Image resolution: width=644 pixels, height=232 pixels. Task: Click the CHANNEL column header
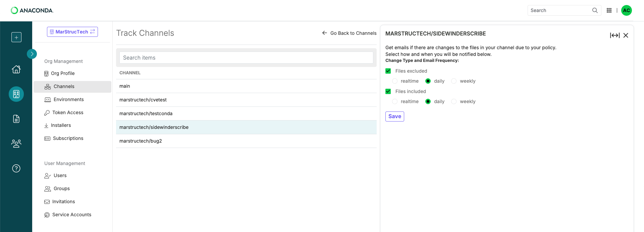click(130, 73)
